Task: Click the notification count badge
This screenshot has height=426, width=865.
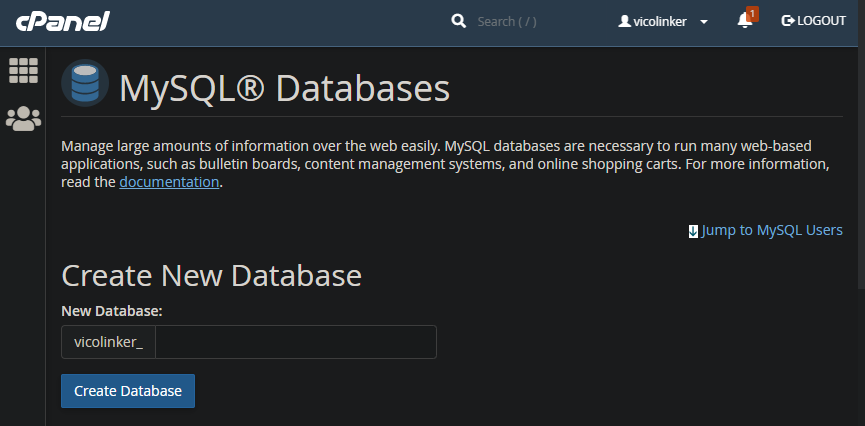Action: [752, 14]
